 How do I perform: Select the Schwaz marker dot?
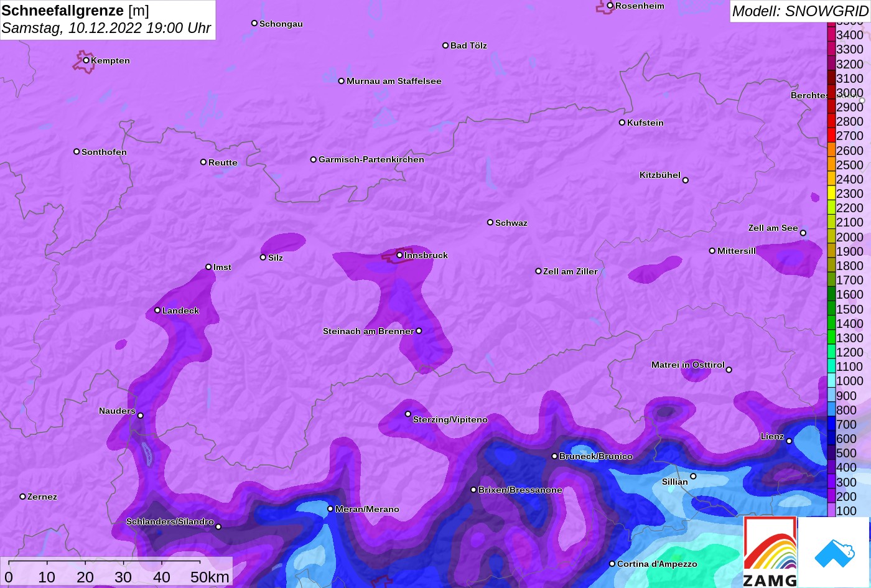click(490, 222)
